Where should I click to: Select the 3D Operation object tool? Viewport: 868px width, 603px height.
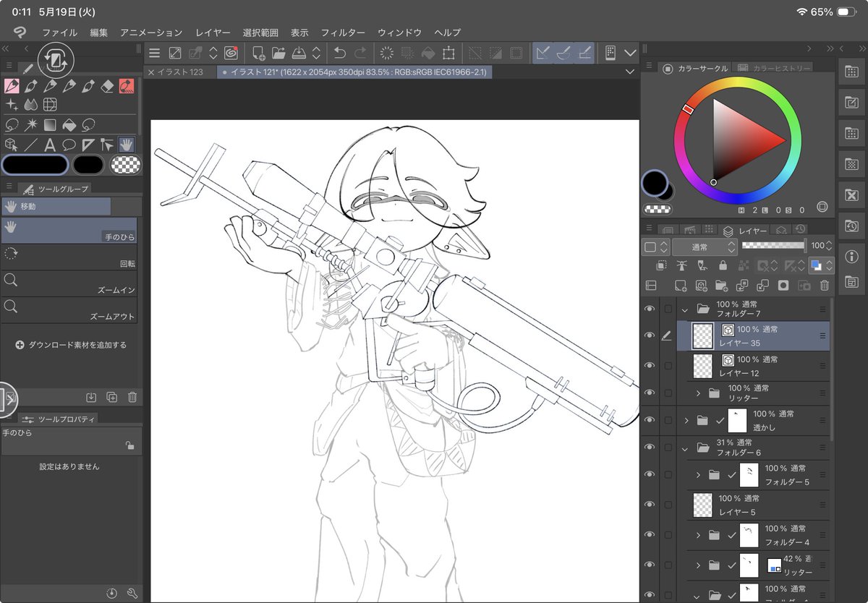point(12,144)
